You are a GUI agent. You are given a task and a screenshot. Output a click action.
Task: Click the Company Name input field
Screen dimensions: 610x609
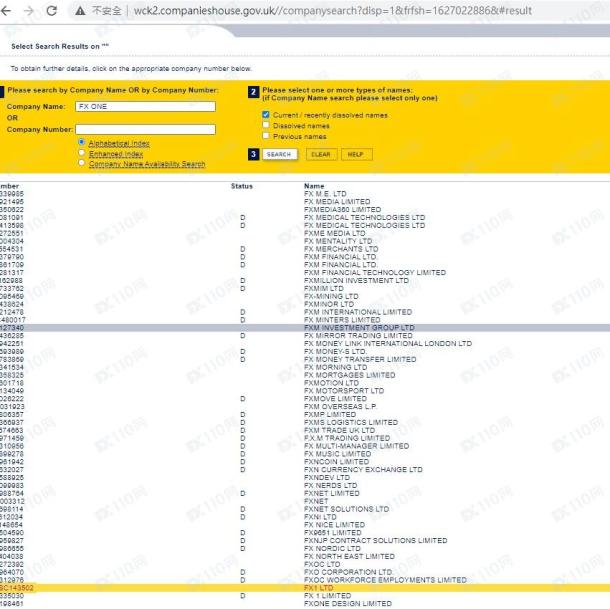(x=145, y=107)
